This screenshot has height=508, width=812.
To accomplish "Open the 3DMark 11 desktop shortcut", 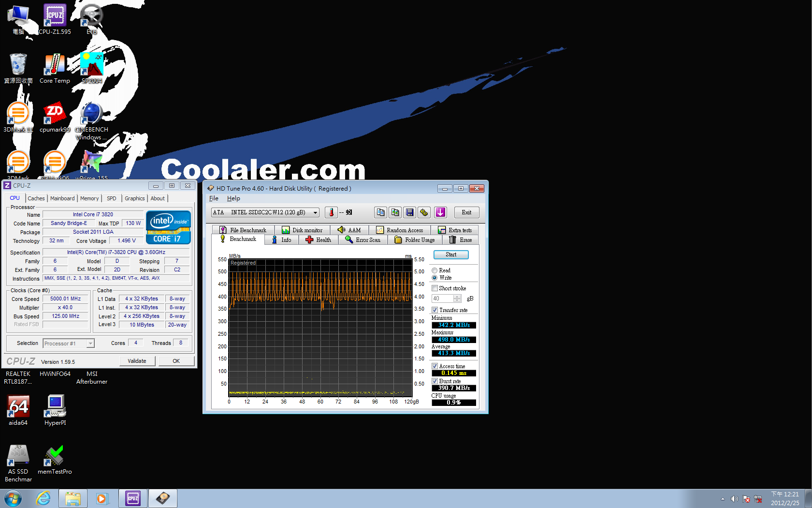I will pos(18,118).
